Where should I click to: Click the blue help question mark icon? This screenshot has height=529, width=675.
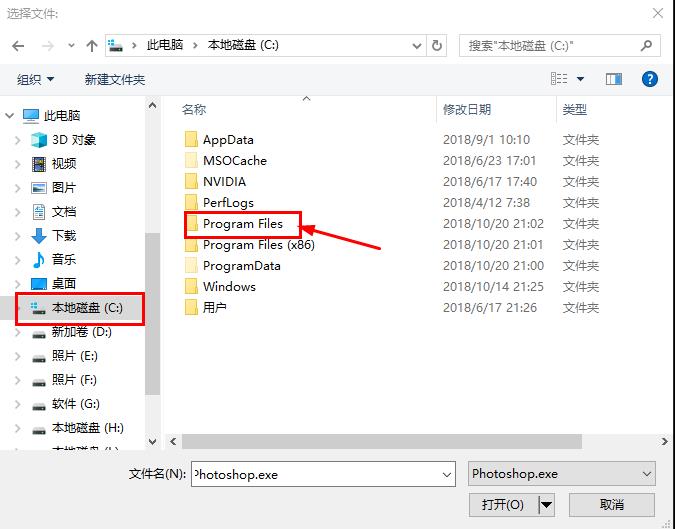tap(650, 79)
